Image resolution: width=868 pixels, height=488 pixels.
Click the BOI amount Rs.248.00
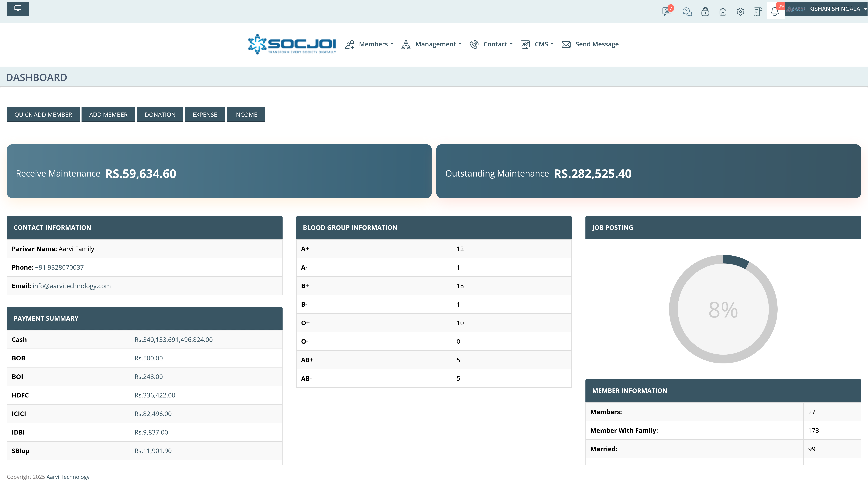[149, 377]
